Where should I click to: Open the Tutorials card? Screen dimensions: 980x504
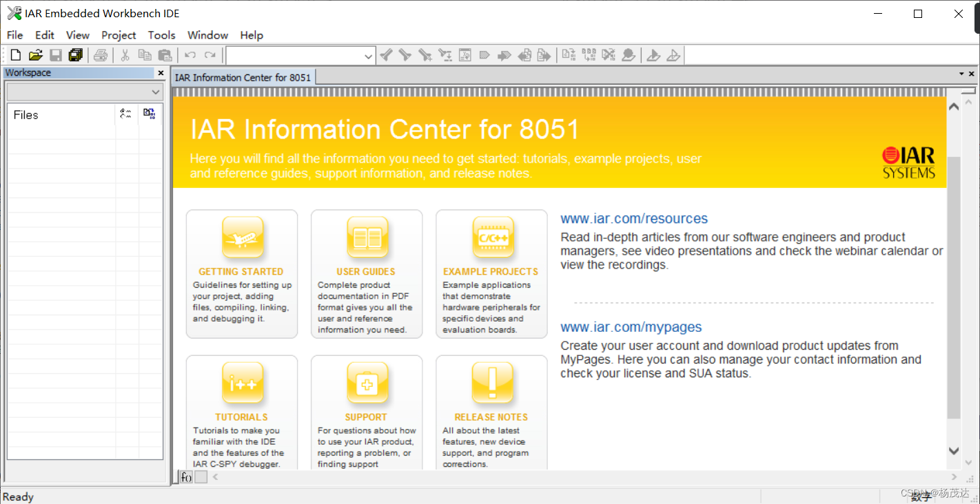242,412
